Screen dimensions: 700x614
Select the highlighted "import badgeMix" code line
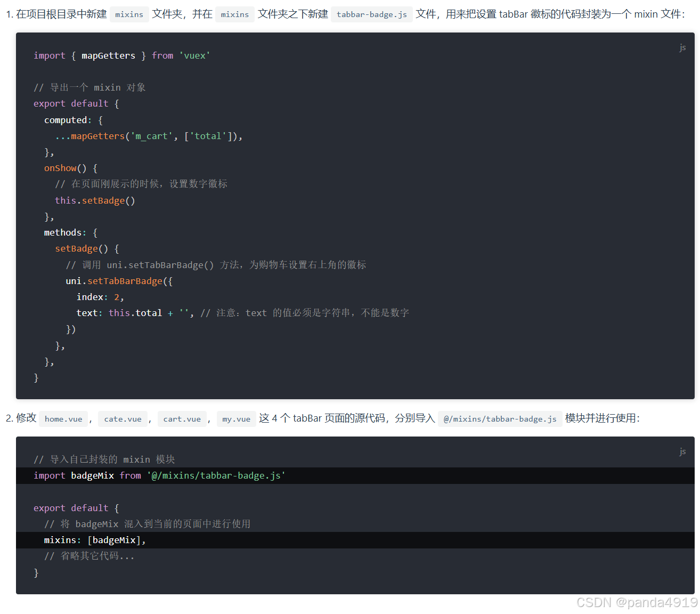point(159,475)
